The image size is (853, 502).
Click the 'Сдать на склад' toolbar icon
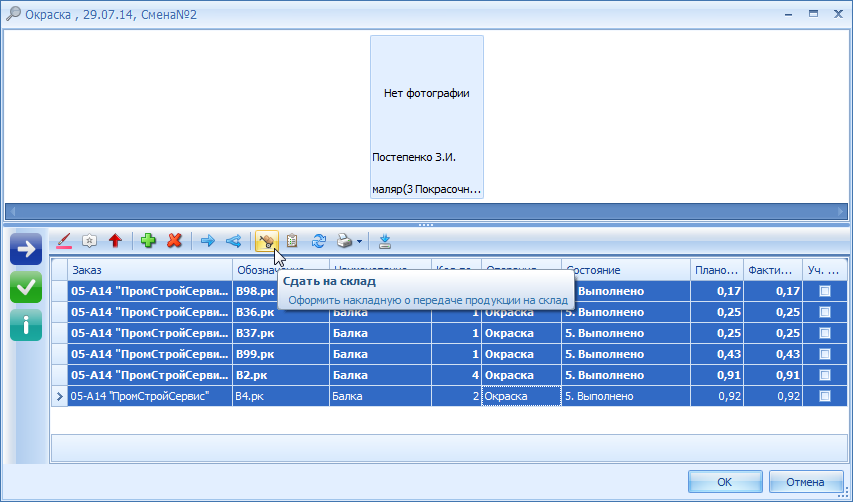266,241
